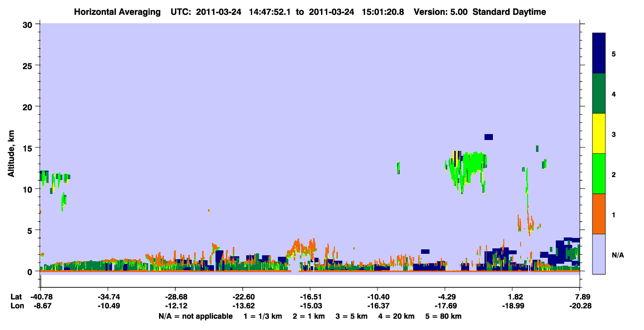Click the y-axis tick label 25

click(29, 65)
